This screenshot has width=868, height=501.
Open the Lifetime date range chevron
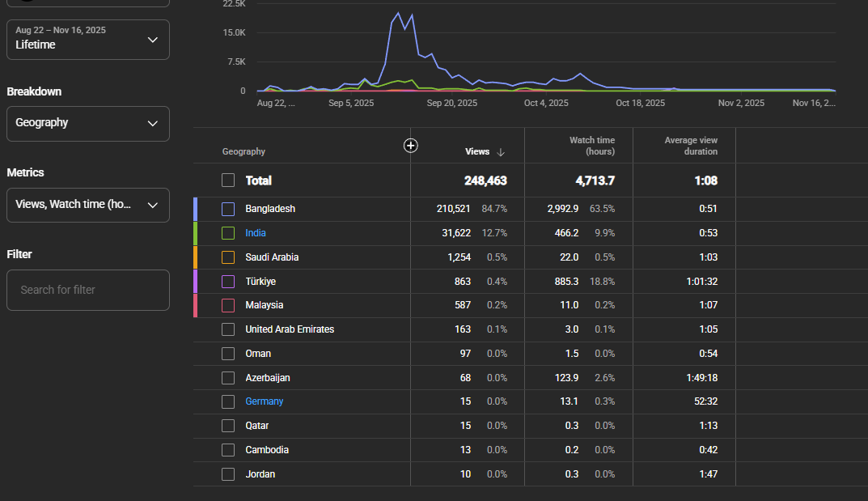(x=153, y=40)
